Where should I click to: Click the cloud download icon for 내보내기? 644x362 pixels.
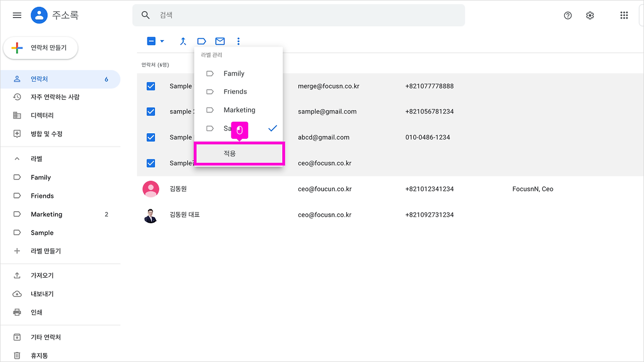coord(17,294)
